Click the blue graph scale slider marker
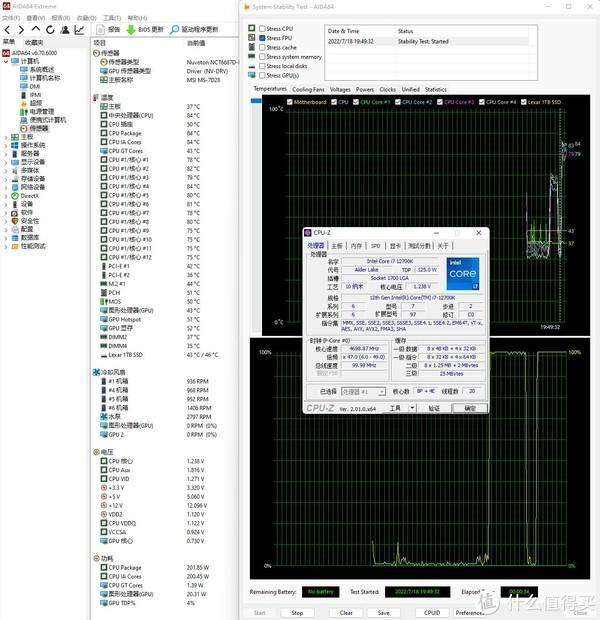This screenshot has width=600, height=620. click(x=256, y=101)
